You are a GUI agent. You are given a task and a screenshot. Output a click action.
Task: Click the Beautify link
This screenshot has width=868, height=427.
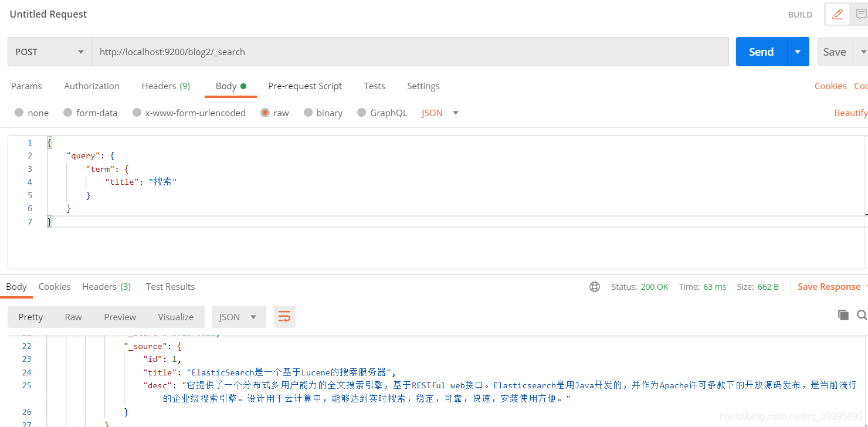click(x=851, y=113)
